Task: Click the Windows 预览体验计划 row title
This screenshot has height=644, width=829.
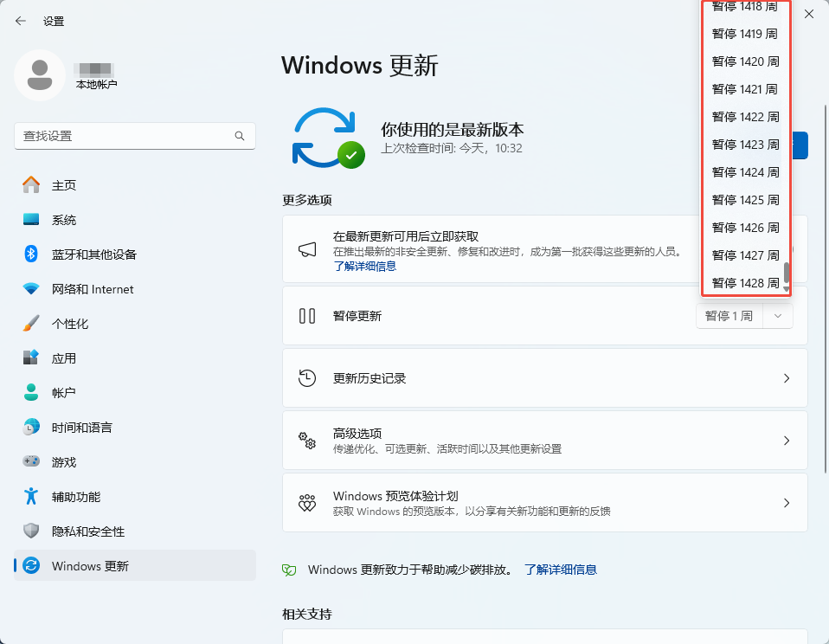Action: [x=395, y=496]
